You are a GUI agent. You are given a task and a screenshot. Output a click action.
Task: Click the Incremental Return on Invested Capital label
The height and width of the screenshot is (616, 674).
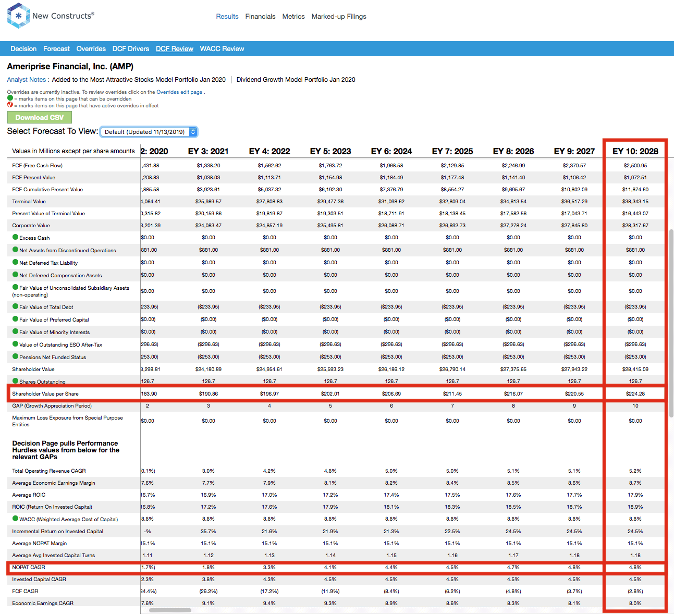(x=57, y=531)
